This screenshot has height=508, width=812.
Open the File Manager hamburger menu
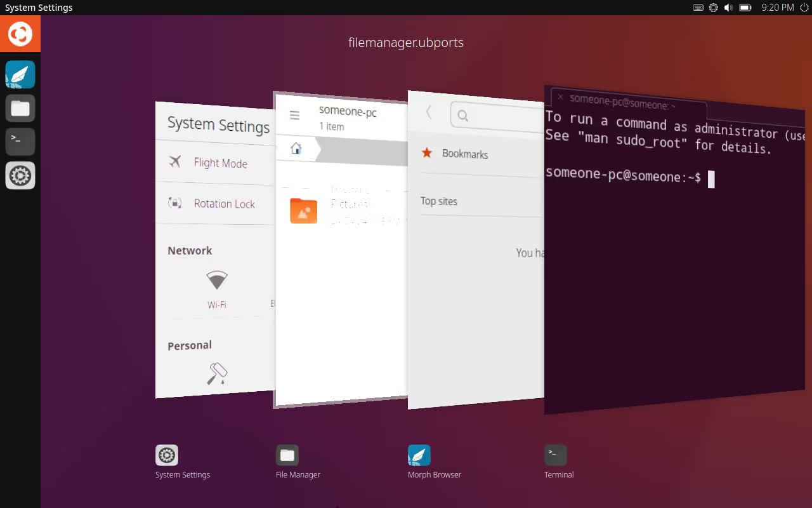(294, 115)
